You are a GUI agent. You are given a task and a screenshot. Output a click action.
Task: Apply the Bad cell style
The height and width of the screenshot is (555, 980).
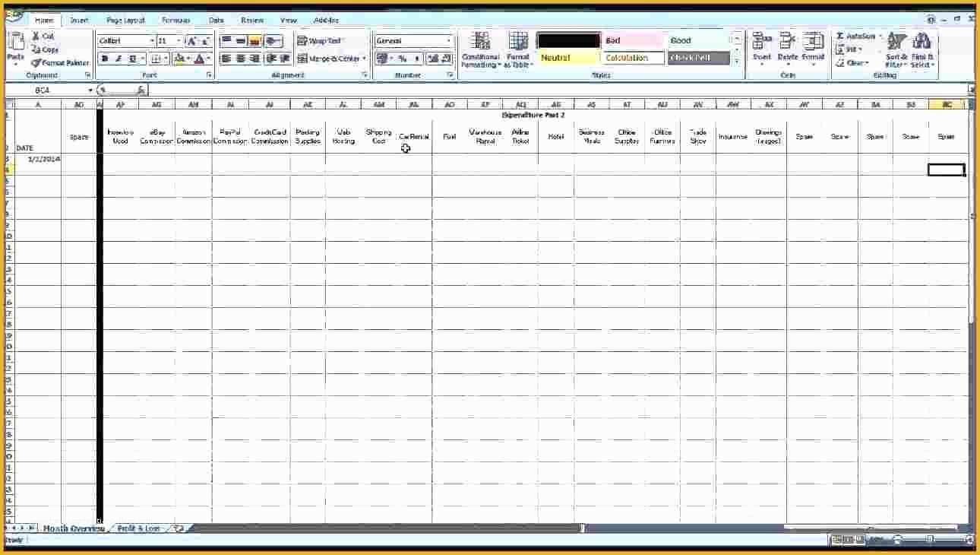pos(633,41)
